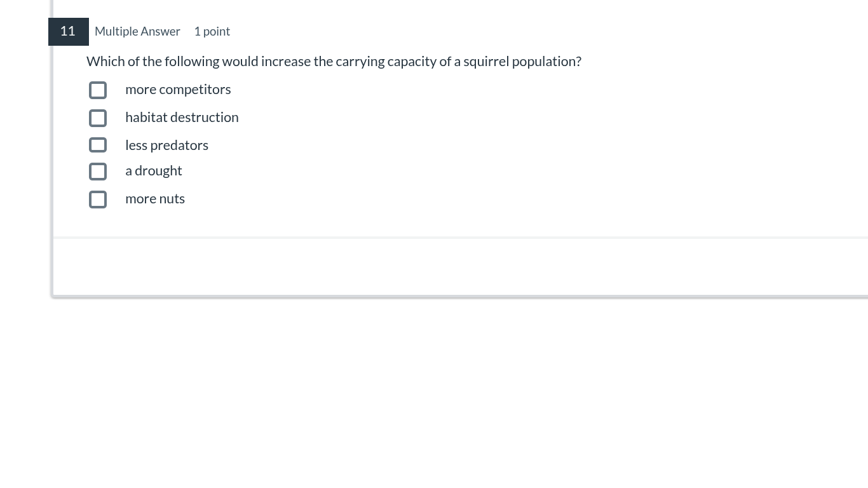This screenshot has width=868, height=488.
Task: Check the 'less predators' checkbox
Action: 97,145
